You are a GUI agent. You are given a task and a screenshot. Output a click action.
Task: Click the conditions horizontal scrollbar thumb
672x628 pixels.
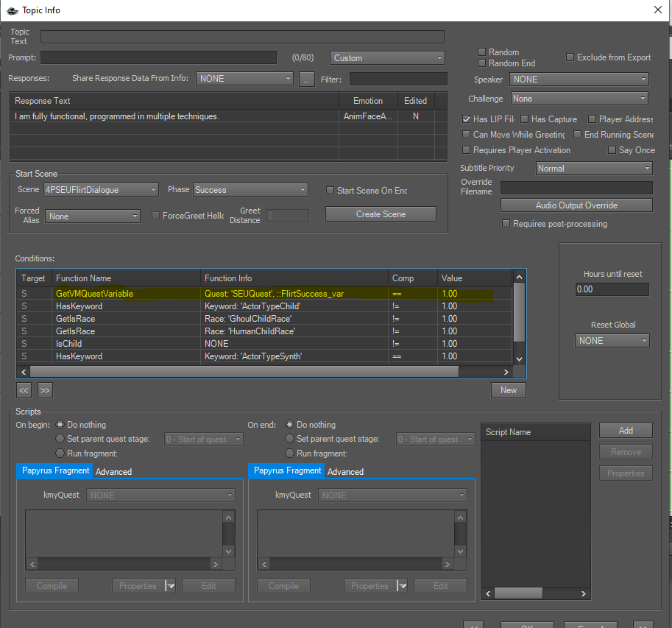click(x=244, y=372)
